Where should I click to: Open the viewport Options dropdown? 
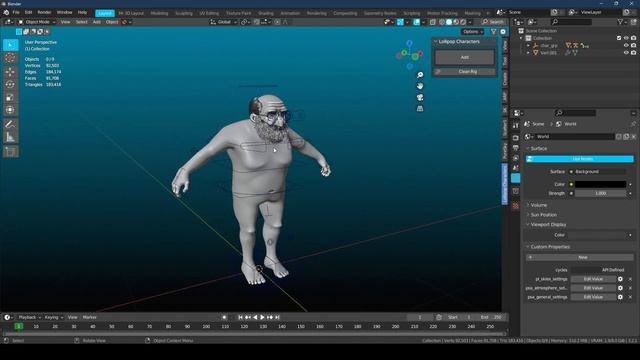click(x=473, y=31)
